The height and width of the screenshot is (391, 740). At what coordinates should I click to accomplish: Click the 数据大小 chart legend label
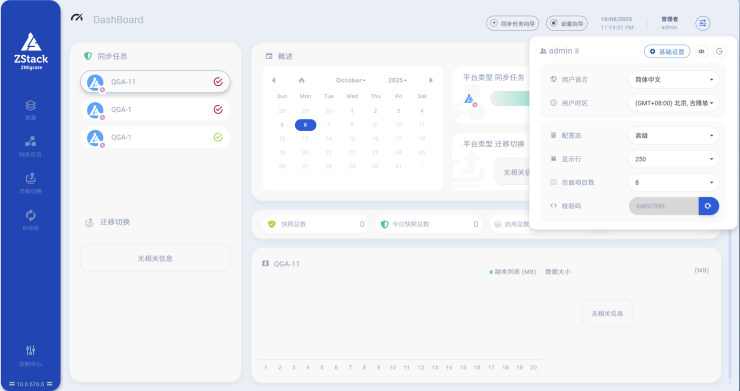(558, 272)
